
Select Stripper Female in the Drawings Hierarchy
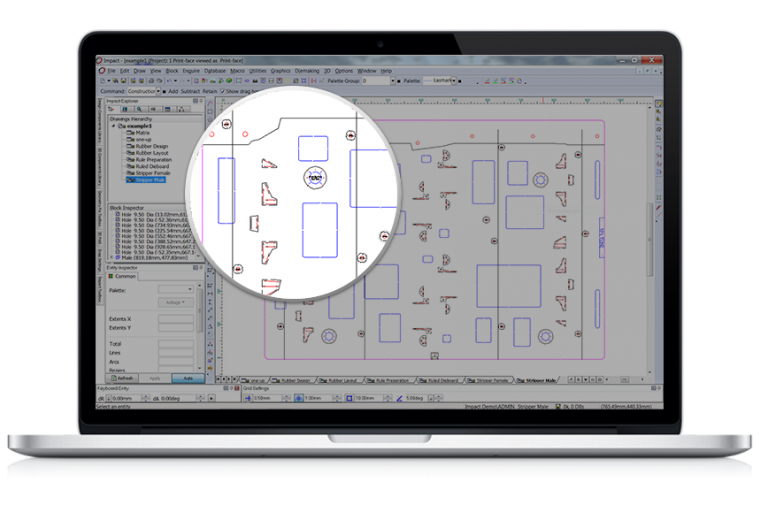(152, 173)
